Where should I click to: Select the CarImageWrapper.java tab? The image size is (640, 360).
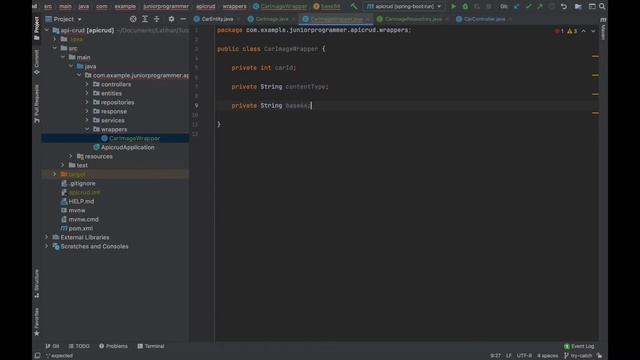pos(336,19)
